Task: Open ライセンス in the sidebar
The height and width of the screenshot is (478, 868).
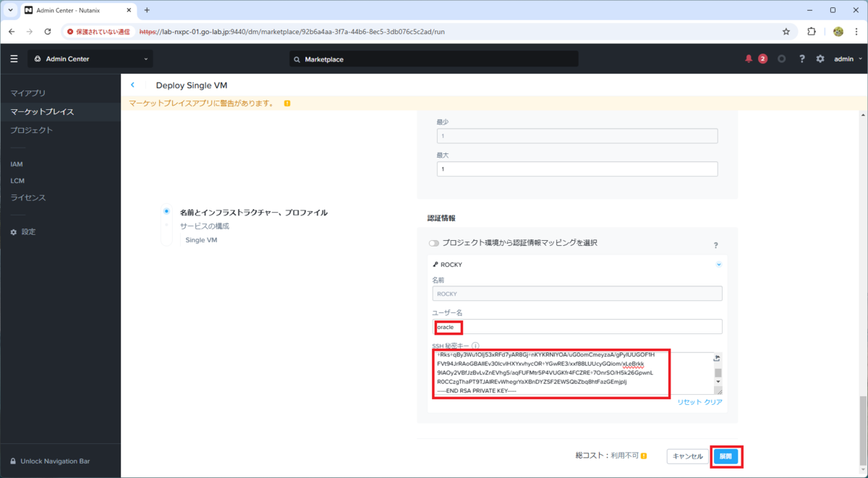Action: [x=28, y=197]
